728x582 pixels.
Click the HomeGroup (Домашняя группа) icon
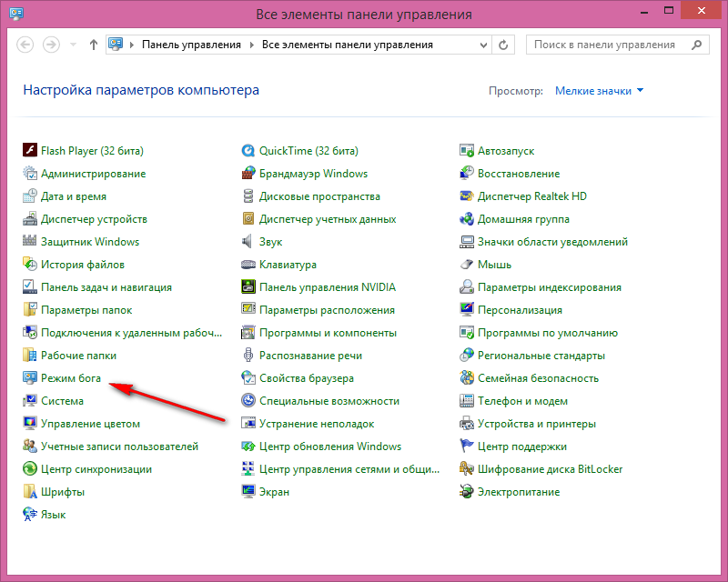pyautogui.click(x=467, y=218)
